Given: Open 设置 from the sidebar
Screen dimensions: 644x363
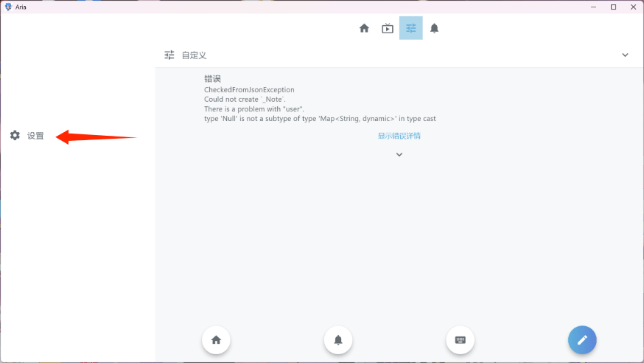Looking at the screenshot, I should coord(27,136).
